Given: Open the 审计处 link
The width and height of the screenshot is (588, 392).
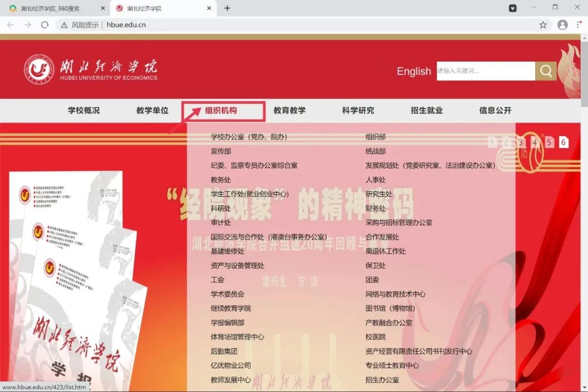Looking at the screenshot, I should 221,223.
